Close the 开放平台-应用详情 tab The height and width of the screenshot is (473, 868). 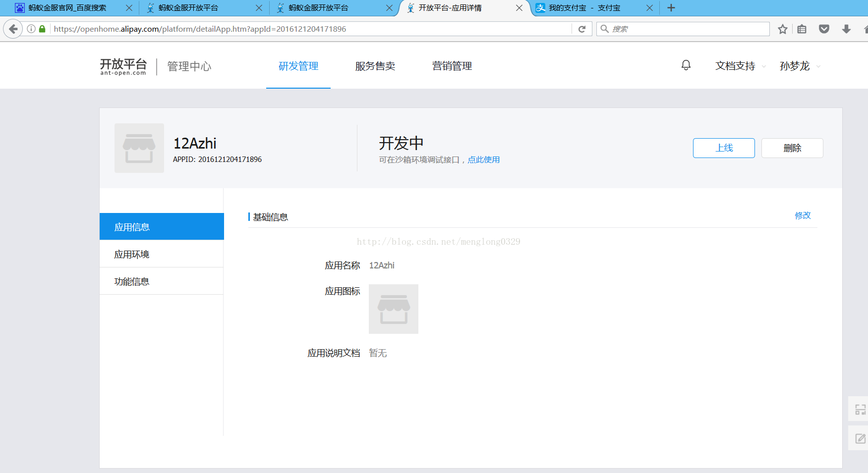click(519, 8)
